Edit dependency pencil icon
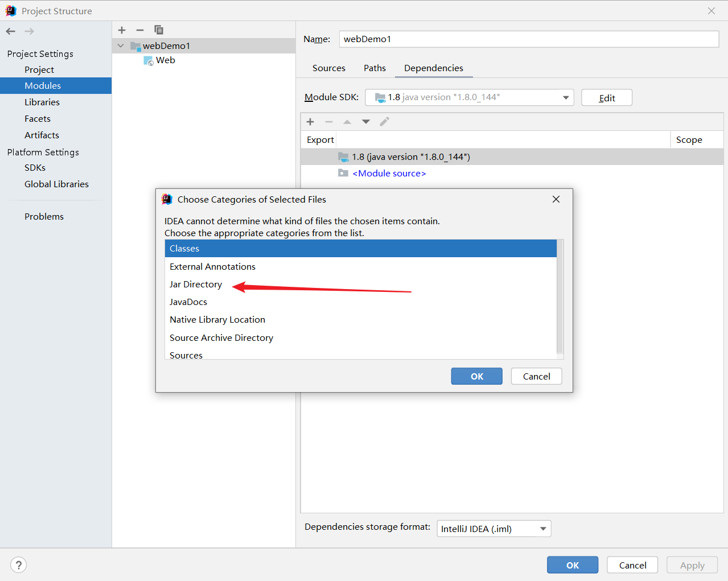 385,122
